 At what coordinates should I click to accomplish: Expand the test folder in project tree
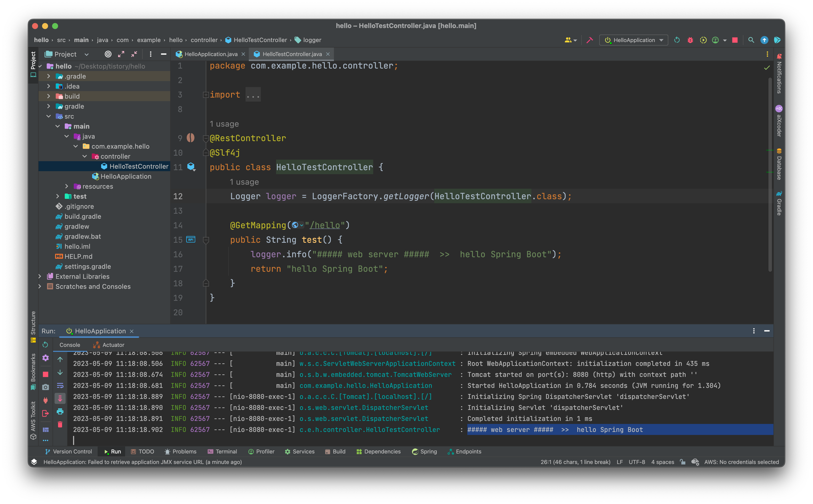click(58, 196)
